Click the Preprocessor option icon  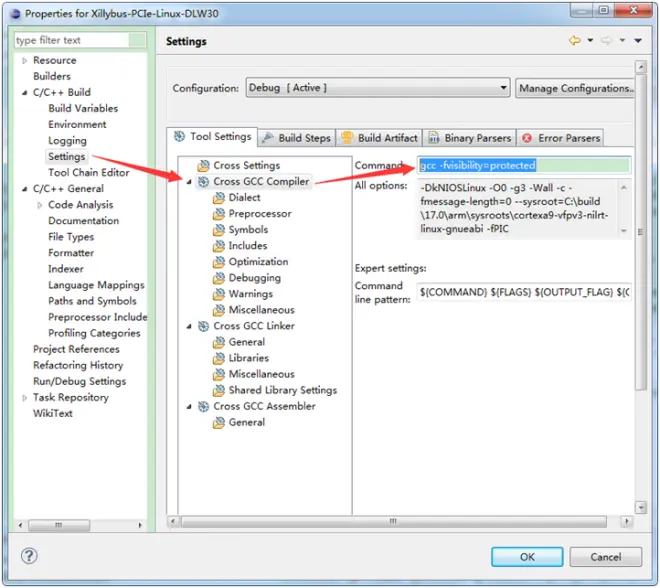click(x=219, y=214)
